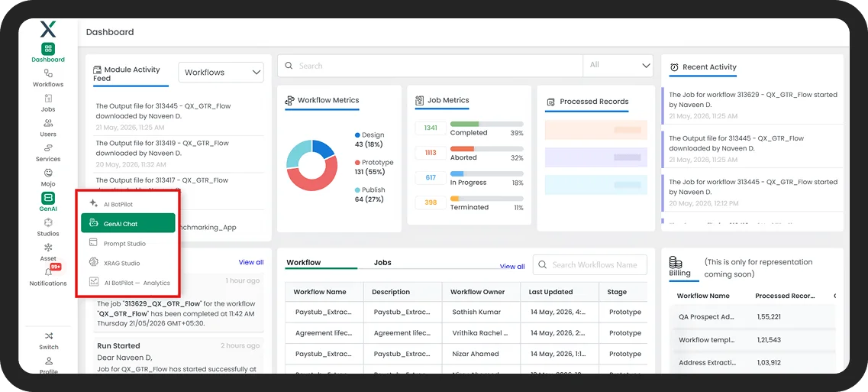Open AI BotPilot — Analytics menu item
Screen dimensions: 868x392
click(x=128, y=283)
